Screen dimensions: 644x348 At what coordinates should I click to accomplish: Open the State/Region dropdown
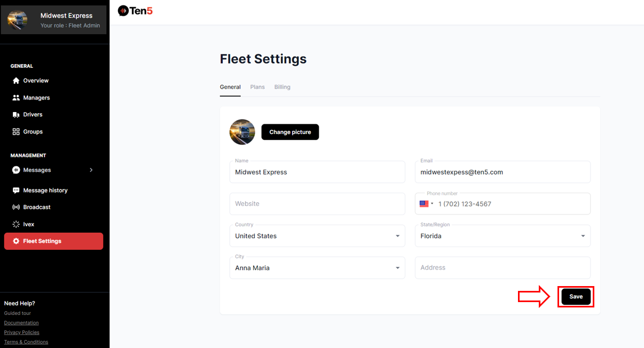point(583,236)
